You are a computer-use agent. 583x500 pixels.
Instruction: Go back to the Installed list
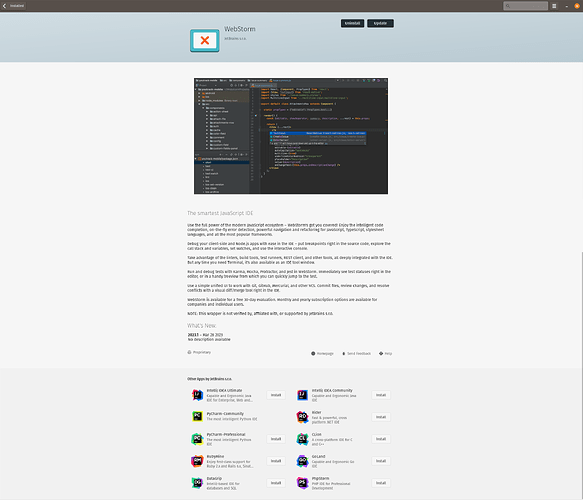13,6
